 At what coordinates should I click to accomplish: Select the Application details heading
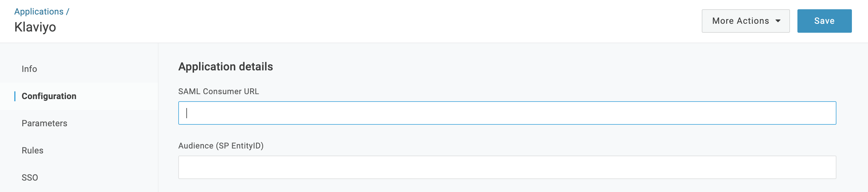[226, 66]
